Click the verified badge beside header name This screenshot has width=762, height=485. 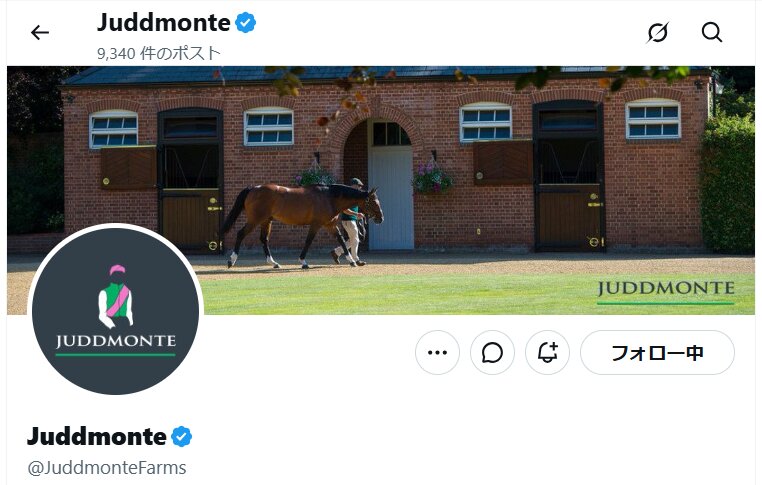click(245, 23)
